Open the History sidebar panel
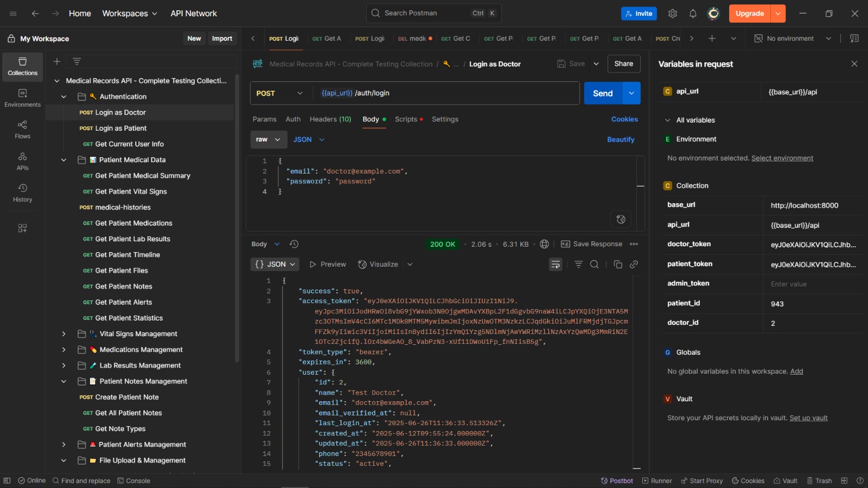The height and width of the screenshot is (488, 868). click(22, 192)
